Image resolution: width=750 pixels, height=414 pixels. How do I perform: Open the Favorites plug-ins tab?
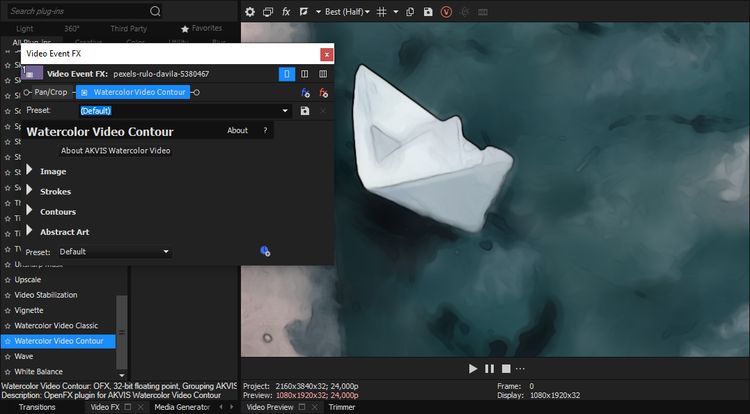tap(201, 29)
